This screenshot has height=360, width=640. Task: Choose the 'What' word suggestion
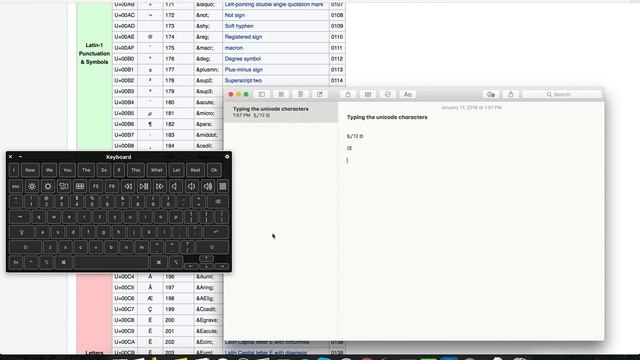156,170
